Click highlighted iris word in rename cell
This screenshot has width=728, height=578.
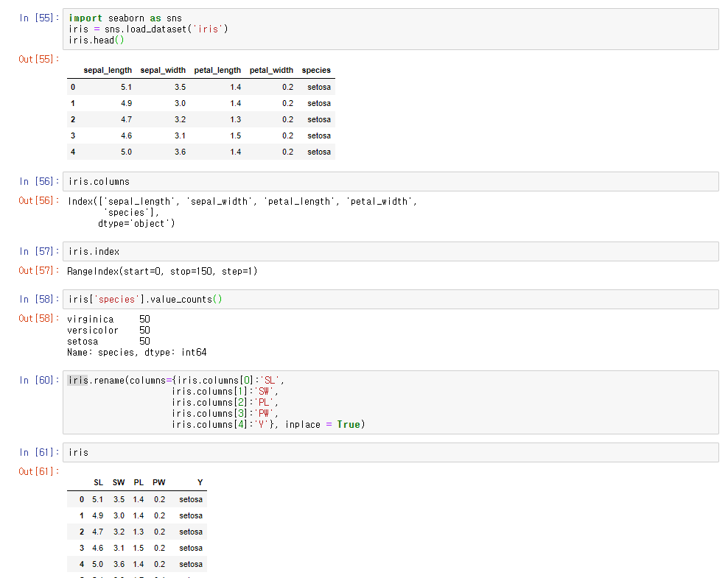(77, 381)
